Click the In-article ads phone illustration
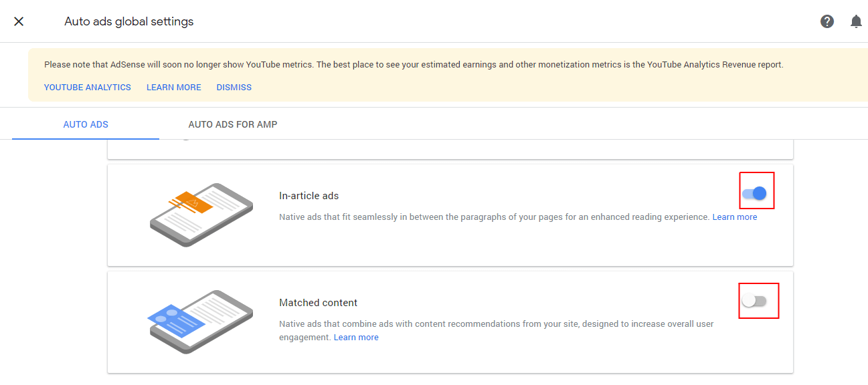Screen dimensions: 868x385 pyautogui.click(x=201, y=215)
